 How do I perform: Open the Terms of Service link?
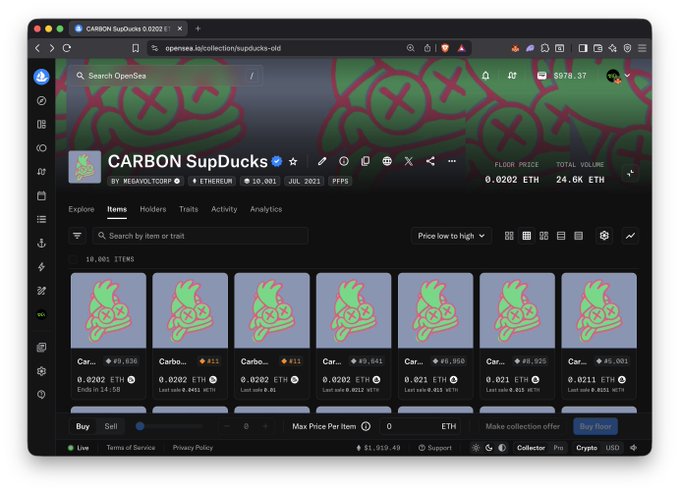131,447
